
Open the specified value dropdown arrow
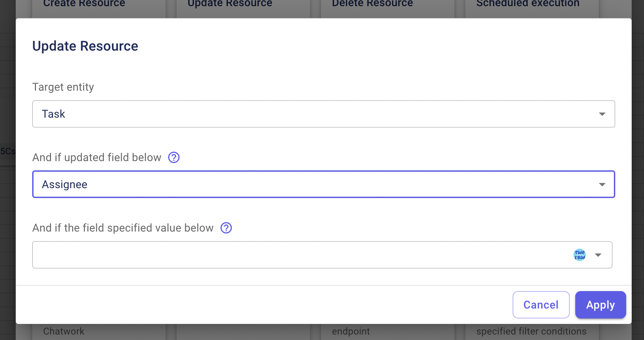point(598,255)
